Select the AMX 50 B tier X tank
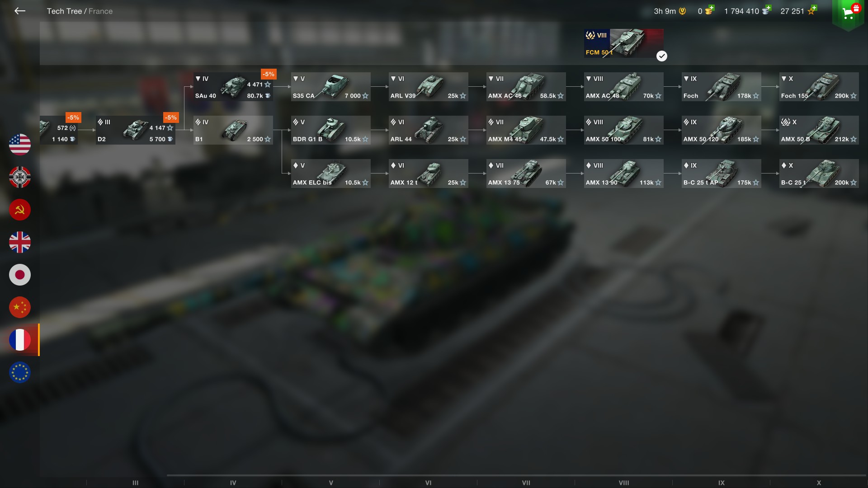Viewport: 868px width, 488px height. pos(819,130)
